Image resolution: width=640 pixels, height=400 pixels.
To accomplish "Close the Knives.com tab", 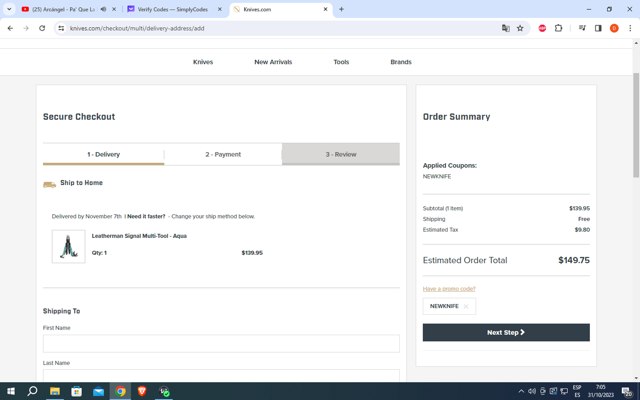I will pyautogui.click(x=325, y=9).
